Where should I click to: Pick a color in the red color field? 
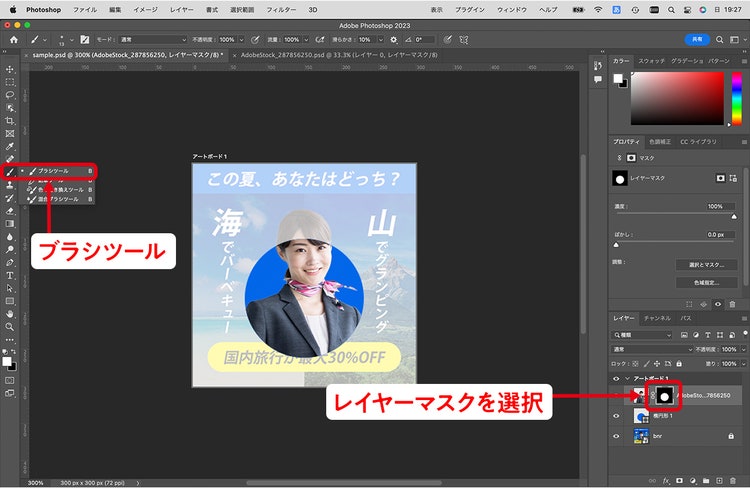(677, 99)
